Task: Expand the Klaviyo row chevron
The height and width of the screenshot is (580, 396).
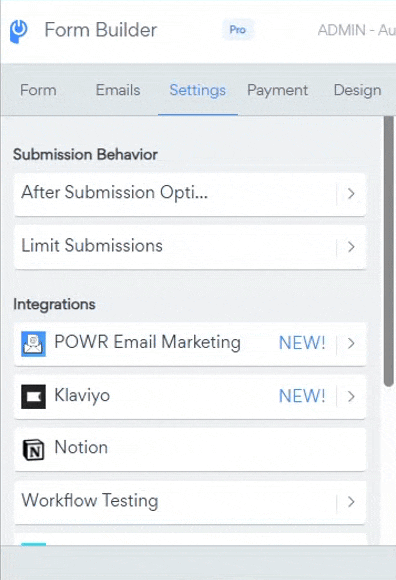Action: [x=351, y=397]
